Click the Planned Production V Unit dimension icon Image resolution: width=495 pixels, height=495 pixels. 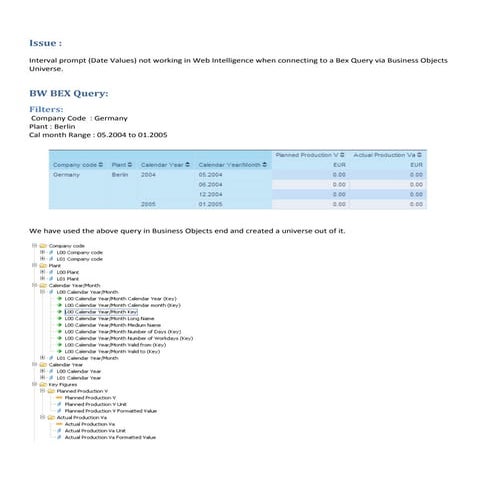point(59,404)
